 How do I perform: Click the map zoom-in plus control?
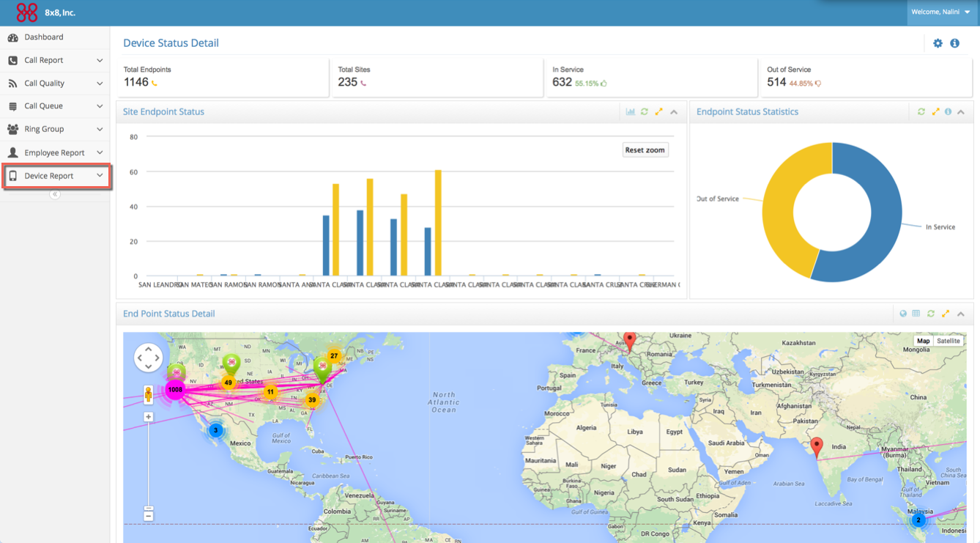coord(148,416)
